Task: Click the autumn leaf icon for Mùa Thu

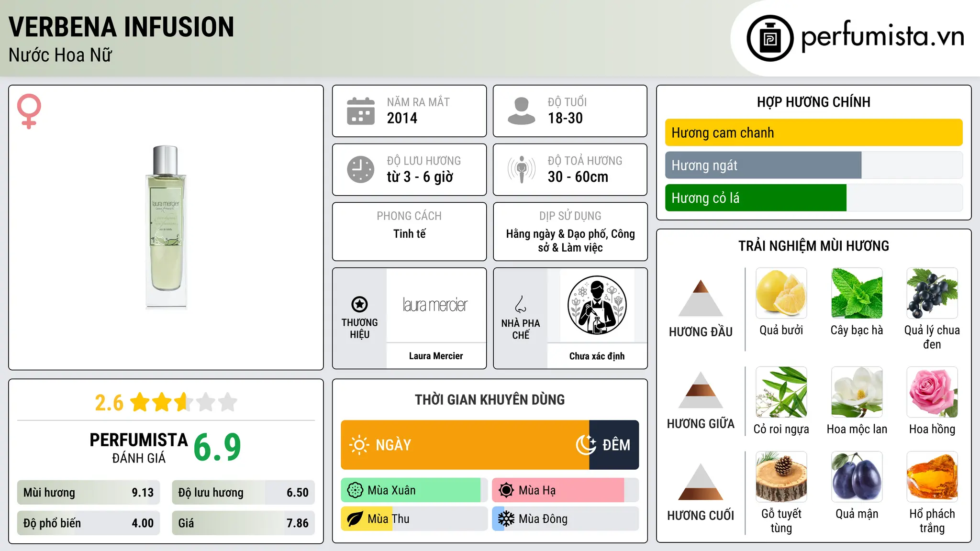Action: [x=355, y=519]
